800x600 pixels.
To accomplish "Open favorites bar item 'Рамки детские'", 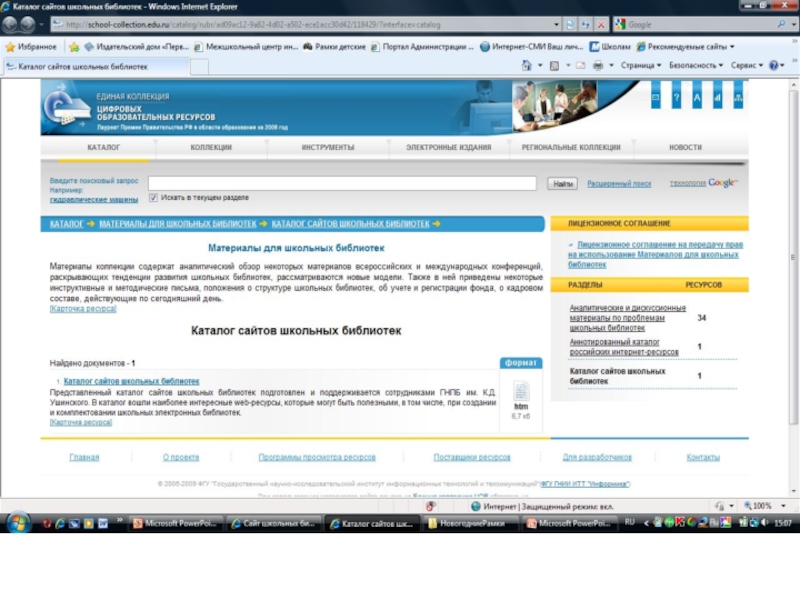I will (335, 46).
